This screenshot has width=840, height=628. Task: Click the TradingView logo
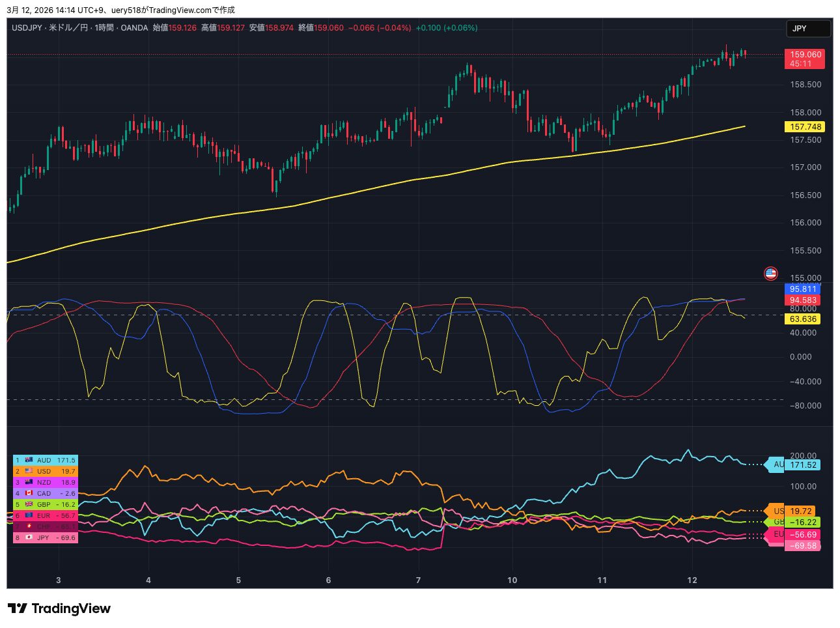[x=59, y=608]
